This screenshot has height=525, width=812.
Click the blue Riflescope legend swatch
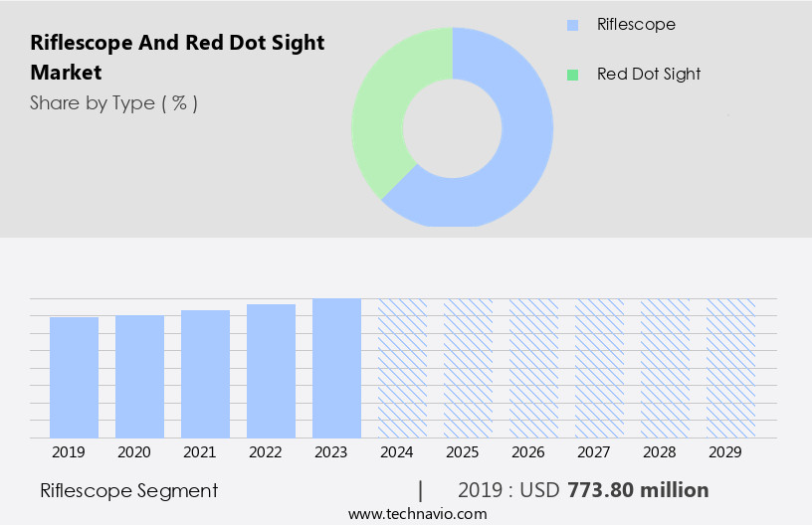[572, 25]
